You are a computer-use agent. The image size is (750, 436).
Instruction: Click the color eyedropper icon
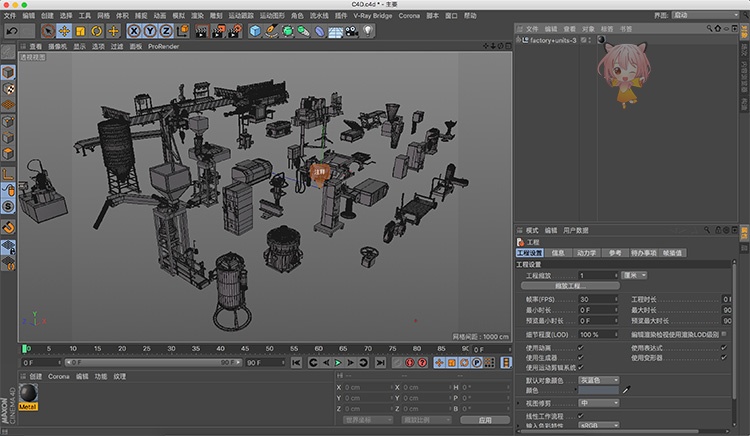(626, 390)
